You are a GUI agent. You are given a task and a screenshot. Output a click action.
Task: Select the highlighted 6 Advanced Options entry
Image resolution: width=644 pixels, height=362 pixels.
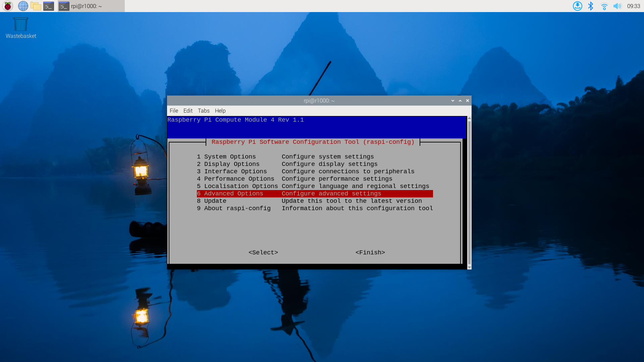[x=315, y=193]
